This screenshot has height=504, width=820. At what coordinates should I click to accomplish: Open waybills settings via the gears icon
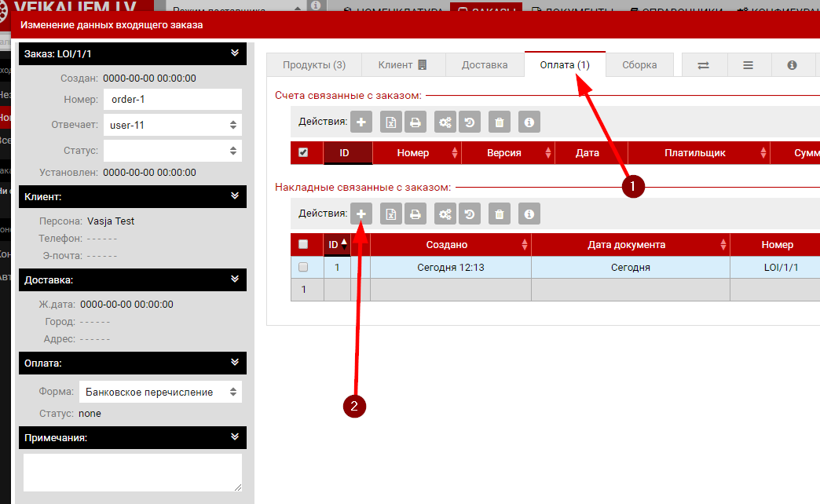pos(445,214)
